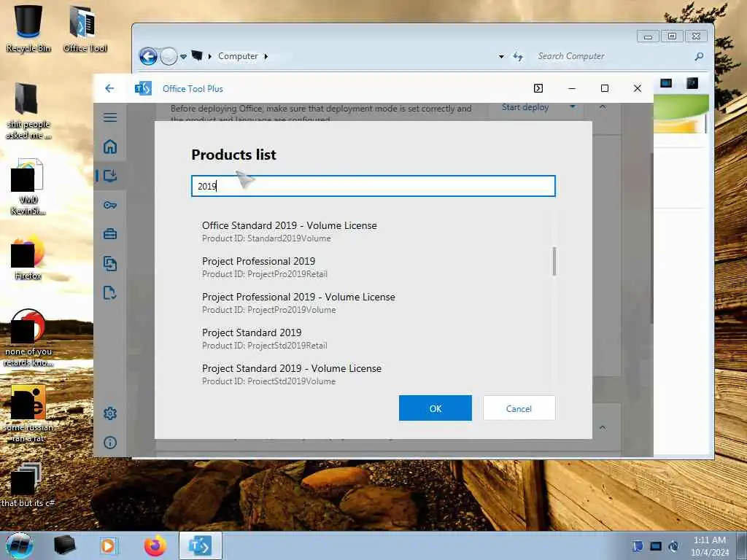
Task: Open the document convert page in the sidebar
Action: pos(110,263)
